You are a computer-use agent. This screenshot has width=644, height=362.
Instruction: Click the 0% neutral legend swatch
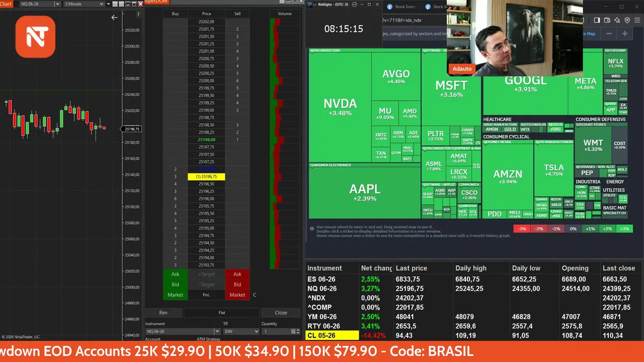(573, 229)
